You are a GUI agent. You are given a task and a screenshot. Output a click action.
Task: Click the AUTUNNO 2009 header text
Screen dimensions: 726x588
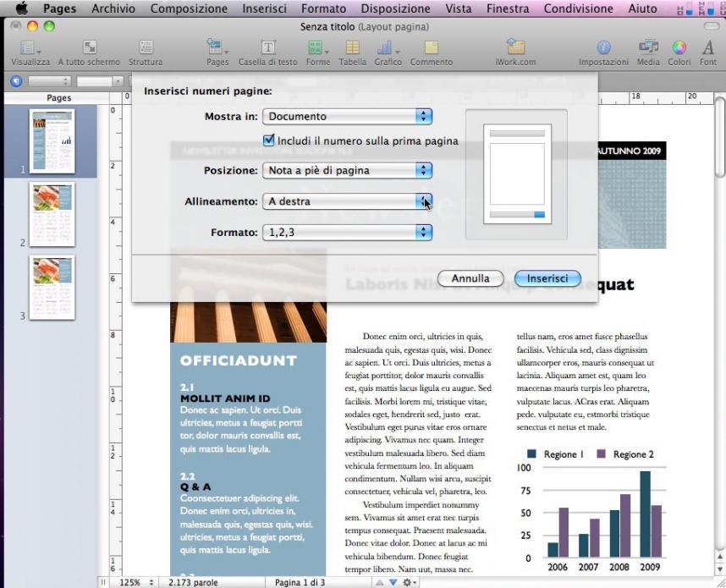point(630,151)
